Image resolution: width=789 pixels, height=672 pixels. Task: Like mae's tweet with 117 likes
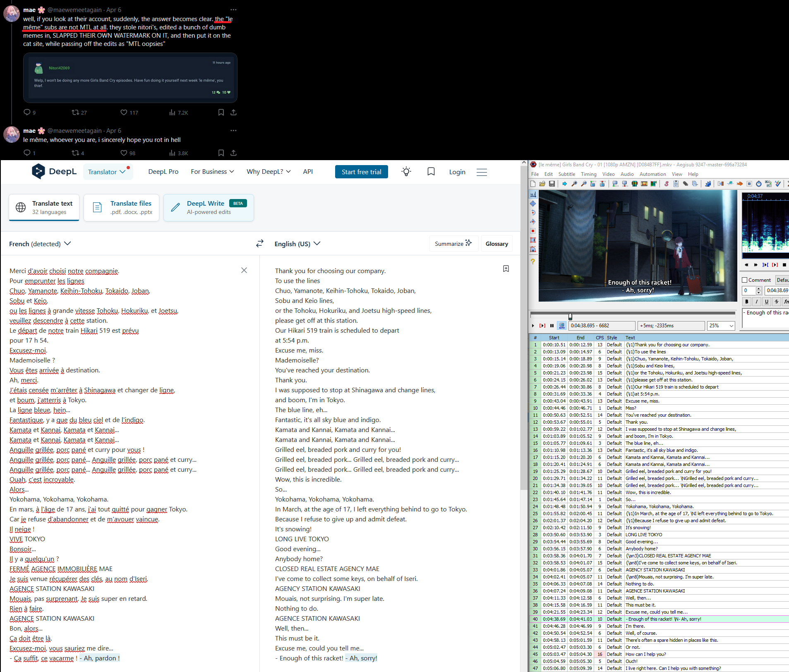click(x=124, y=113)
